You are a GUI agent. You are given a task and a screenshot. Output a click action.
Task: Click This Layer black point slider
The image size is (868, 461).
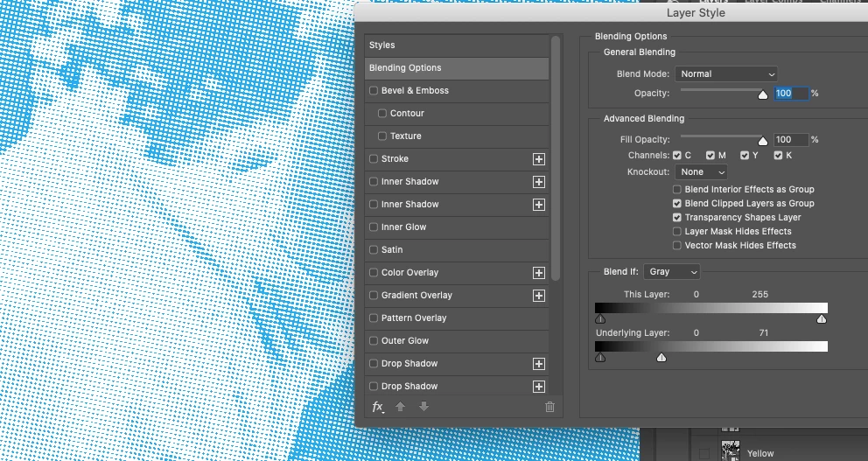(x=600, y=319)
